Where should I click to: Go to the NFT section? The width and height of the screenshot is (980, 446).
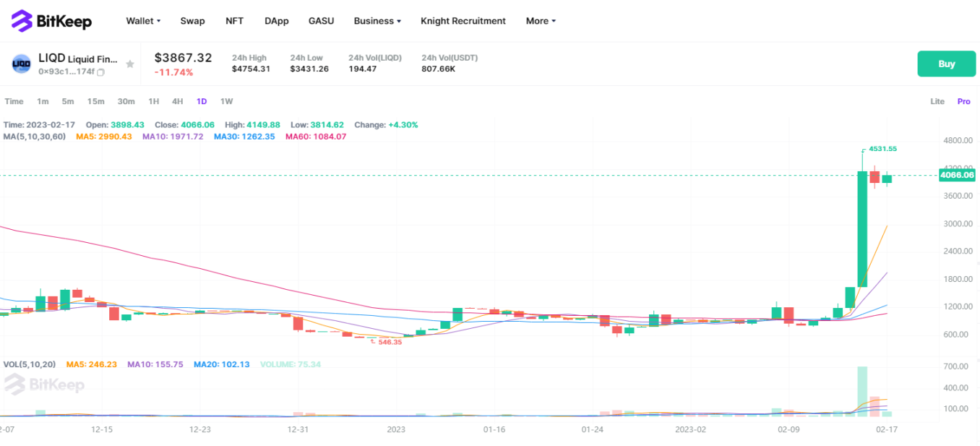(x=234, y=21)
